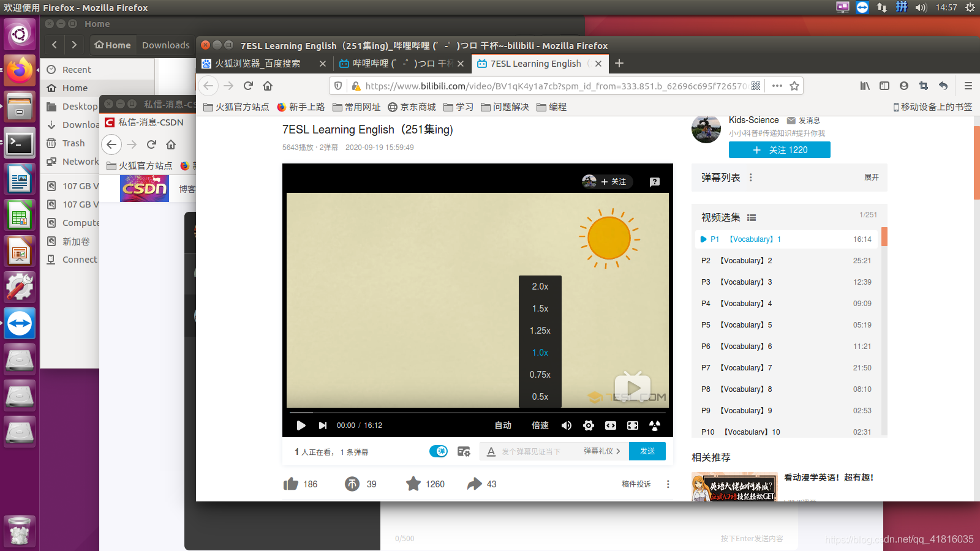Select P5 Vocabulary 5 episode

(786, 325)
